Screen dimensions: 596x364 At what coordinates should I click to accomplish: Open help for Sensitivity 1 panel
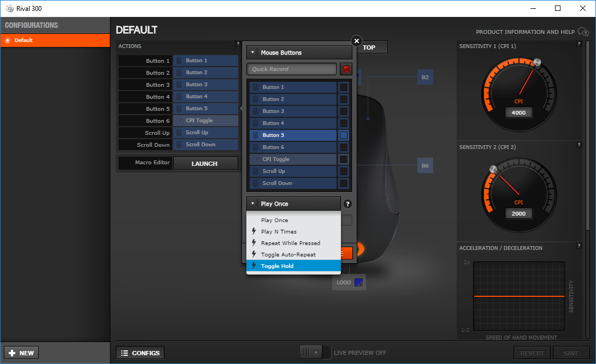coord(579,44)
